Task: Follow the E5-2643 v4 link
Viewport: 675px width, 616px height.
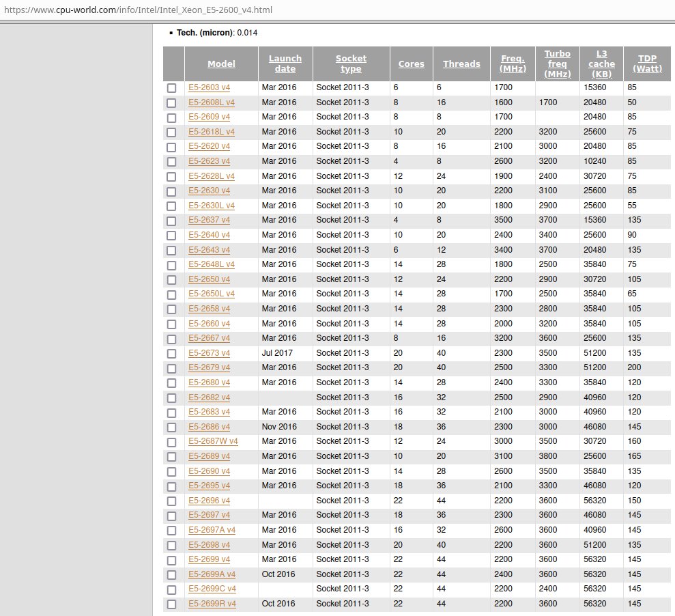Action: pos(210,250)
